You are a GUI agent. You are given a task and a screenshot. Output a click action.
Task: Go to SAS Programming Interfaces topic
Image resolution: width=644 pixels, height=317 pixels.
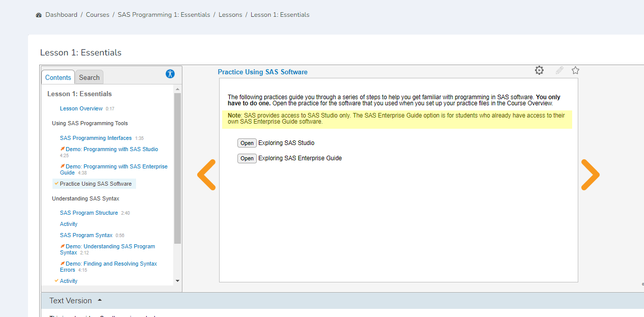[x=96, y=138]
